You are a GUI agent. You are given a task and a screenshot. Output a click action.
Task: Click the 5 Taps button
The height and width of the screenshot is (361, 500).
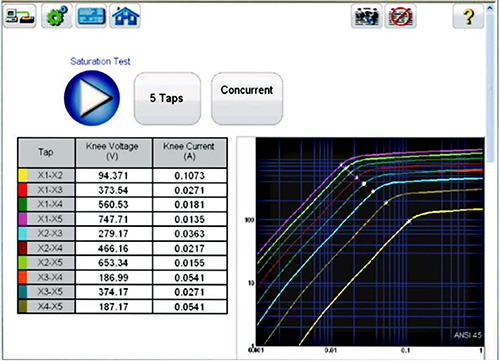(x=167, y=98)
